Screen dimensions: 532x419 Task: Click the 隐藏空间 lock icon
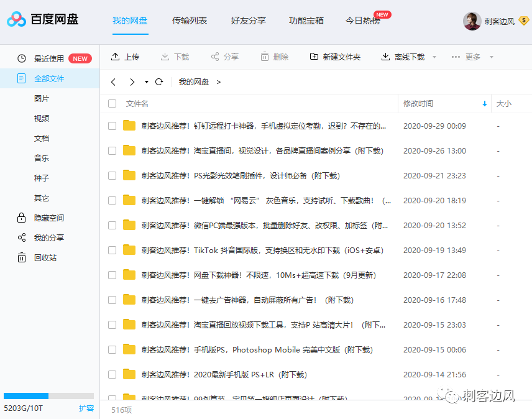[21, 218]
